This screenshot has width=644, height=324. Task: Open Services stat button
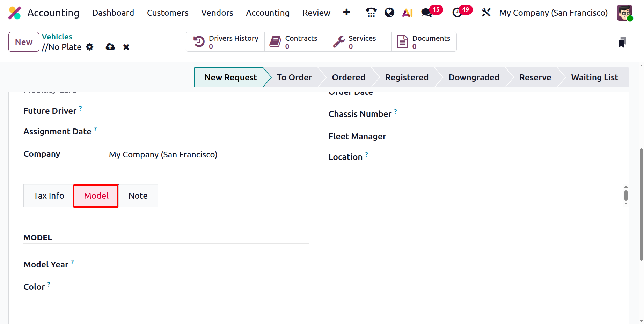[x=360, y=42]
